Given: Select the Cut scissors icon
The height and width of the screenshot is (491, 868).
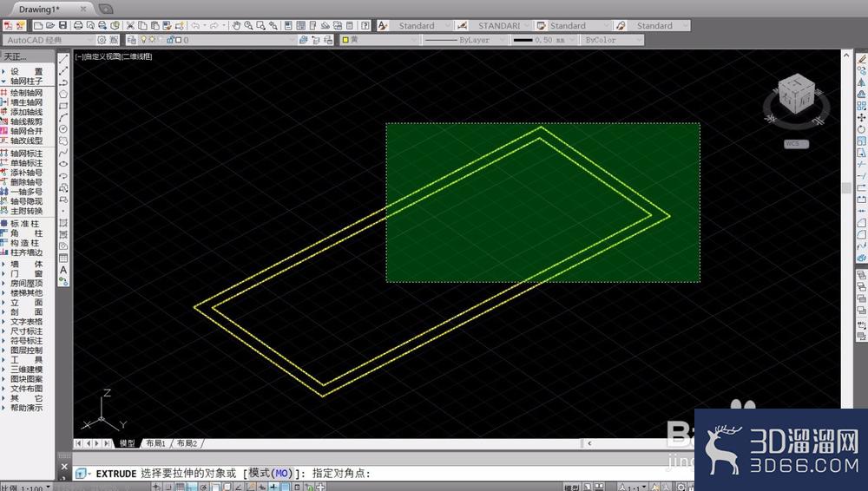Looking at the screenshot, I should [130, 25].
